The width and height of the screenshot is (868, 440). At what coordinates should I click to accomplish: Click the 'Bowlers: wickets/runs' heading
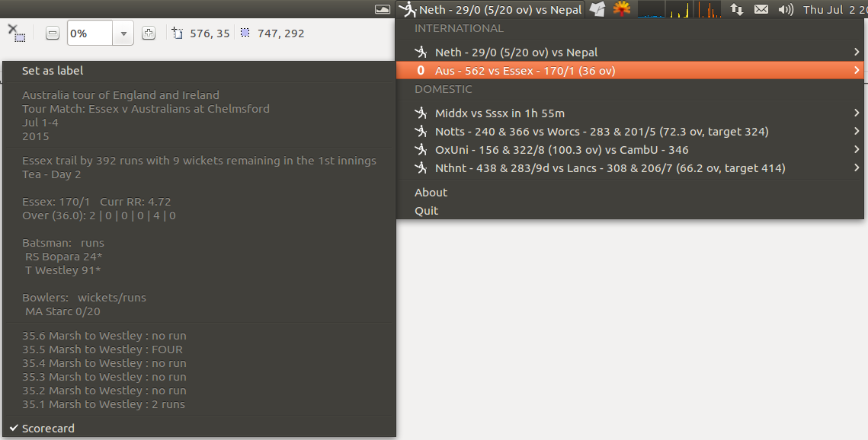[x=84, y=298]
